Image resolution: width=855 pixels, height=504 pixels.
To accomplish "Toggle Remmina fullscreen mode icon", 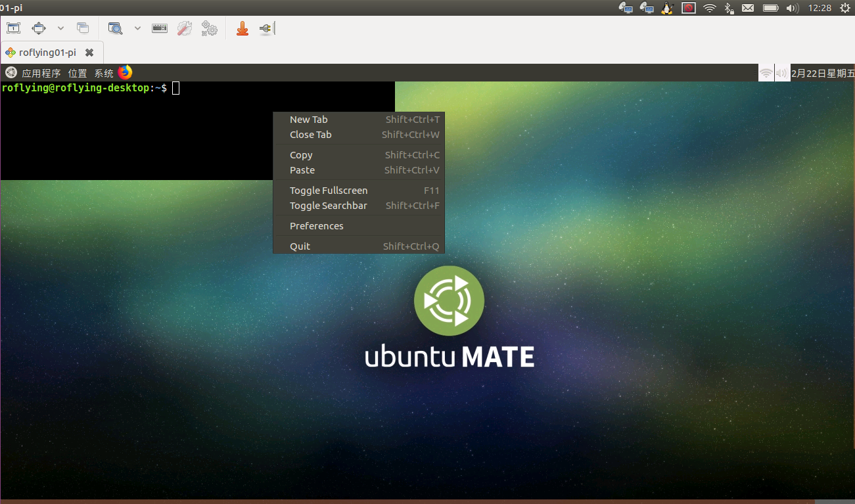I will [x=14, y=28].
